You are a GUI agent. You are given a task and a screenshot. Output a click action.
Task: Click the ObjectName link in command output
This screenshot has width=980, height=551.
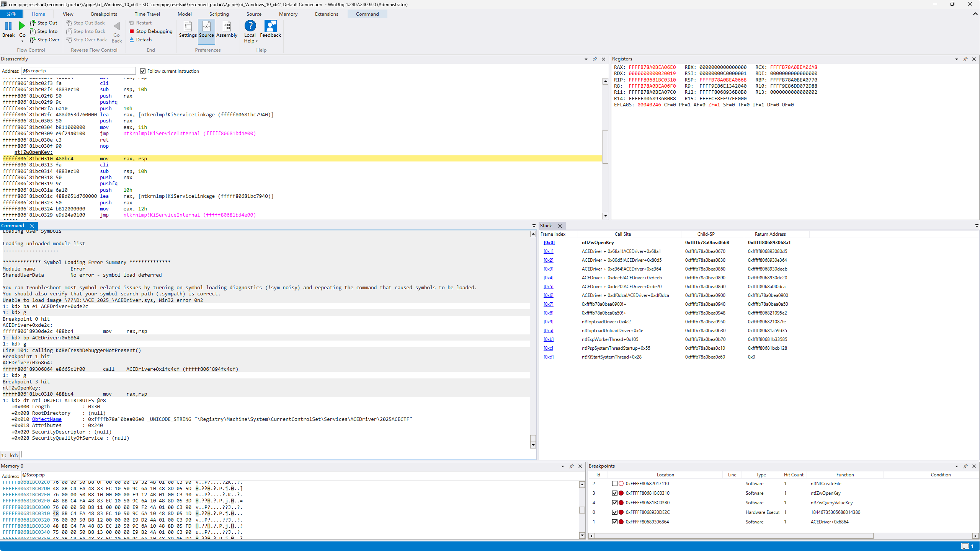click(47, 419)
